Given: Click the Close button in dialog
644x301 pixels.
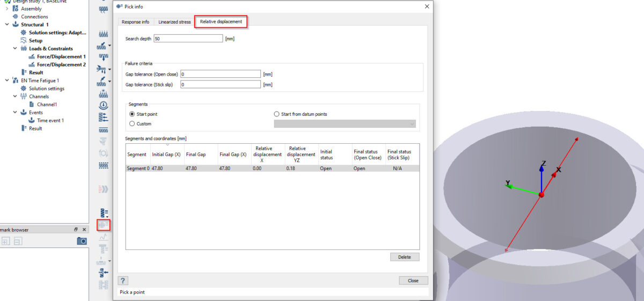Looking at the screenshot, I should [x=413, y=281].
